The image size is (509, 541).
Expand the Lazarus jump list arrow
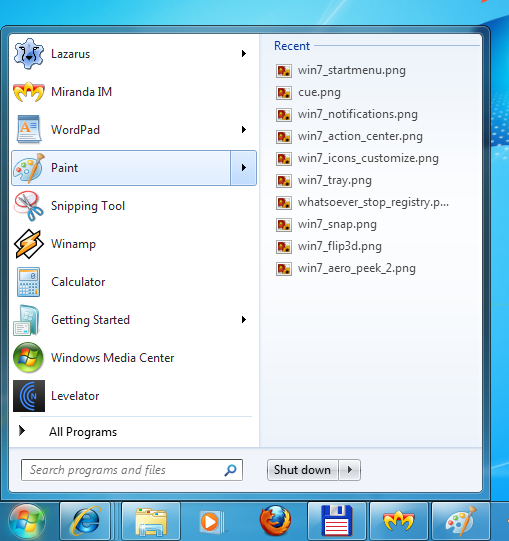(244, 53)
